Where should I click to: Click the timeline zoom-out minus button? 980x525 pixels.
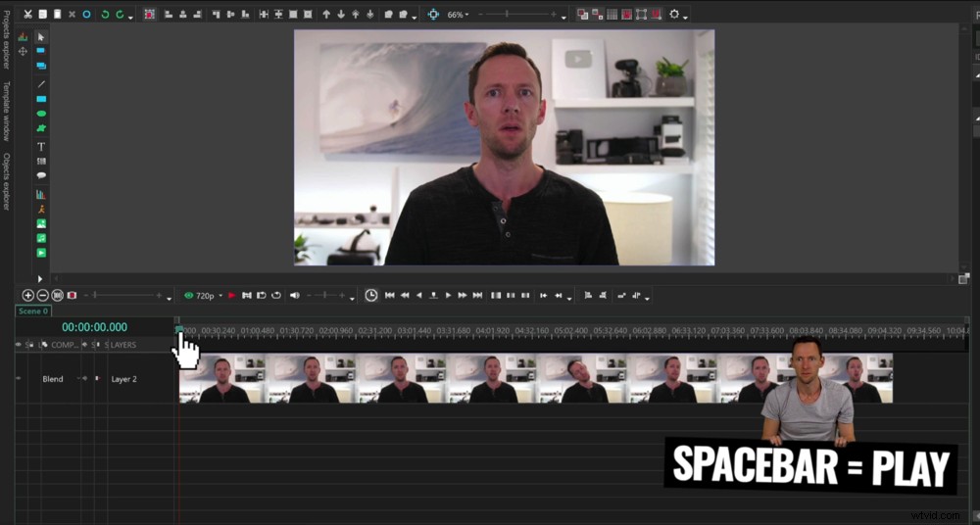(x=42, y=295)
